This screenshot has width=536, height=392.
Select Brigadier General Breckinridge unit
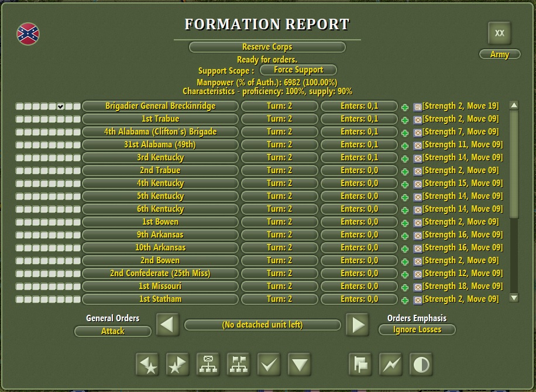point(160,106)
